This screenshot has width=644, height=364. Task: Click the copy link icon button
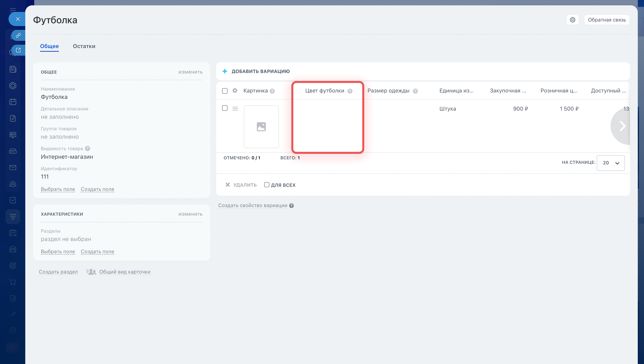[x=18, y=36]
